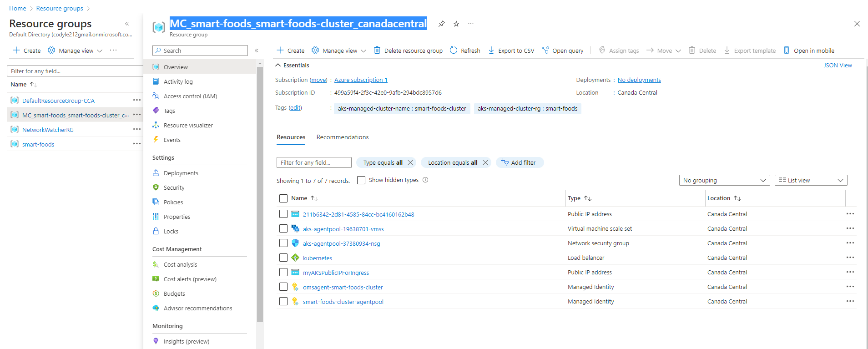Switch to the Resources tab

(291, 137)
